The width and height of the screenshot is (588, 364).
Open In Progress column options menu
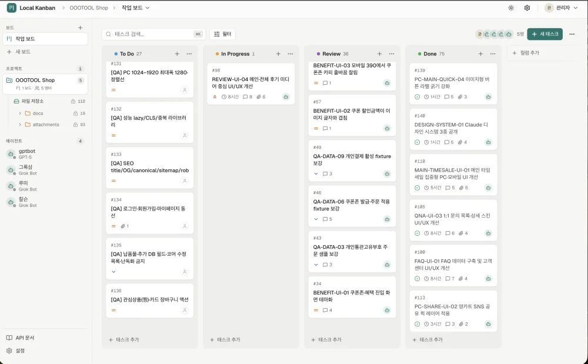coord(290,54)
